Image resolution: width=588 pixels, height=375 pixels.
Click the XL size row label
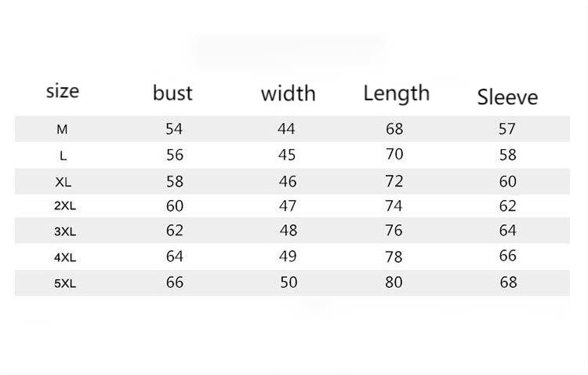coord(64,182)
